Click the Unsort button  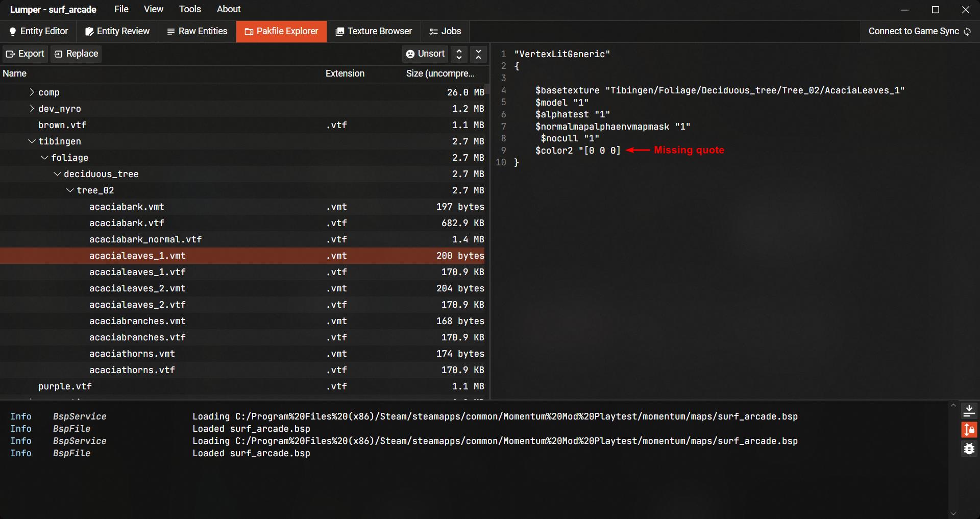click(x=425, y=54)
